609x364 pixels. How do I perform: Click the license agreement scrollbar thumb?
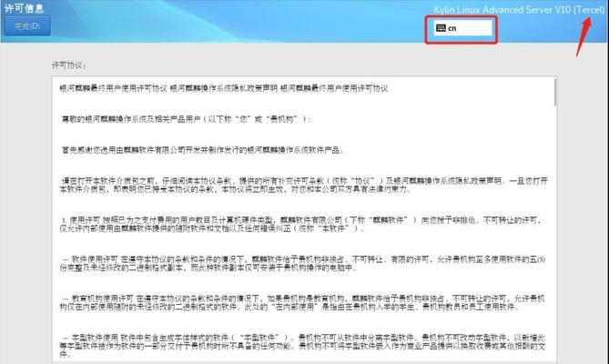click(x=555, y=92)
